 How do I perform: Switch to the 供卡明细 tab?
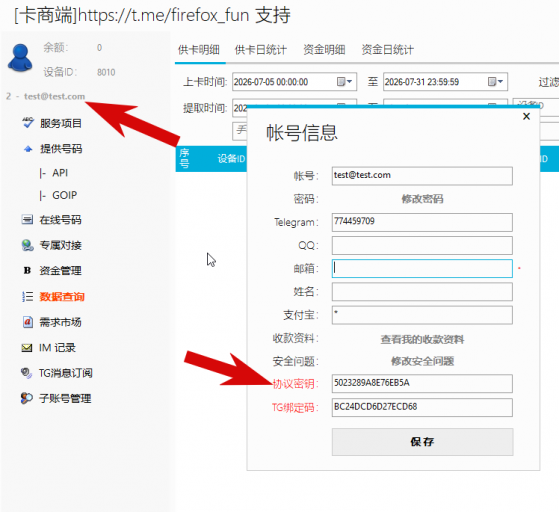(199, 50)
